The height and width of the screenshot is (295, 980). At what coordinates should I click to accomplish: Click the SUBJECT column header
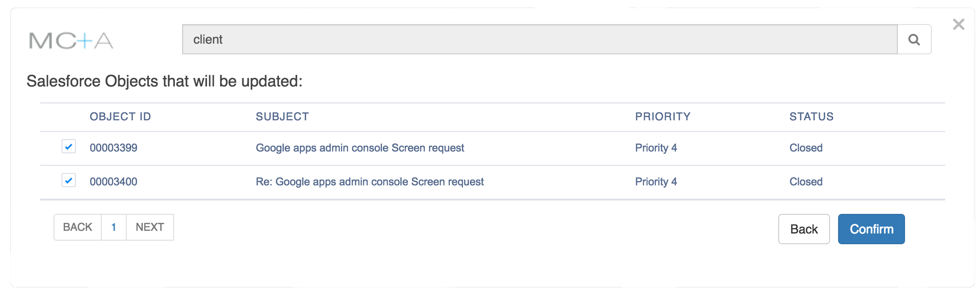pyautogui.click(x=282, y=117)
